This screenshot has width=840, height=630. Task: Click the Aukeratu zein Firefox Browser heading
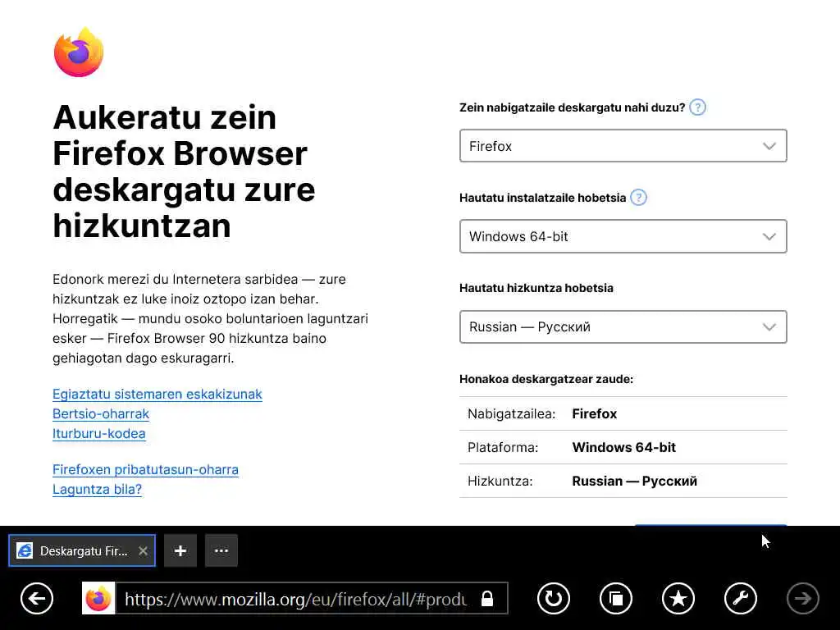pos(184,171)
